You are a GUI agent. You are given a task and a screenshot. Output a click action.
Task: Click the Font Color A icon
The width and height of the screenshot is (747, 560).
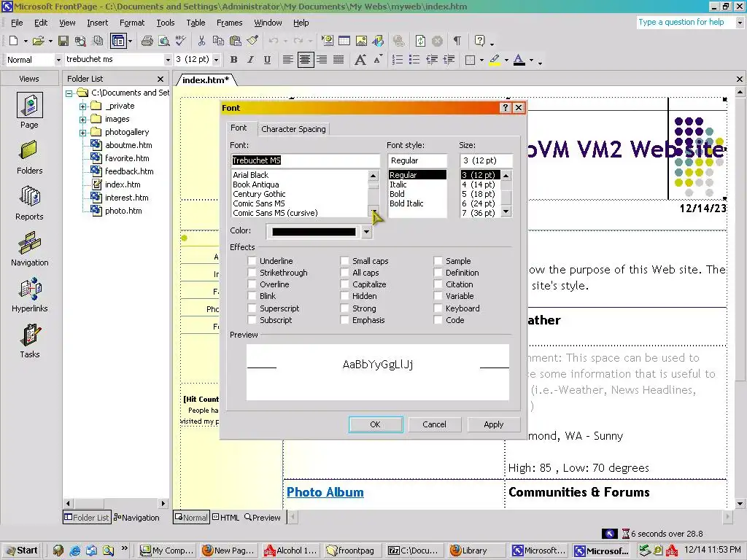pyautogui.click(x=519, y=60)
